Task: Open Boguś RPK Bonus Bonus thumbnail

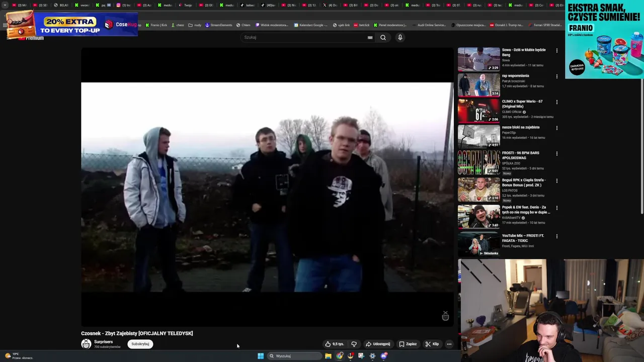Action: (x=479, y=190)
